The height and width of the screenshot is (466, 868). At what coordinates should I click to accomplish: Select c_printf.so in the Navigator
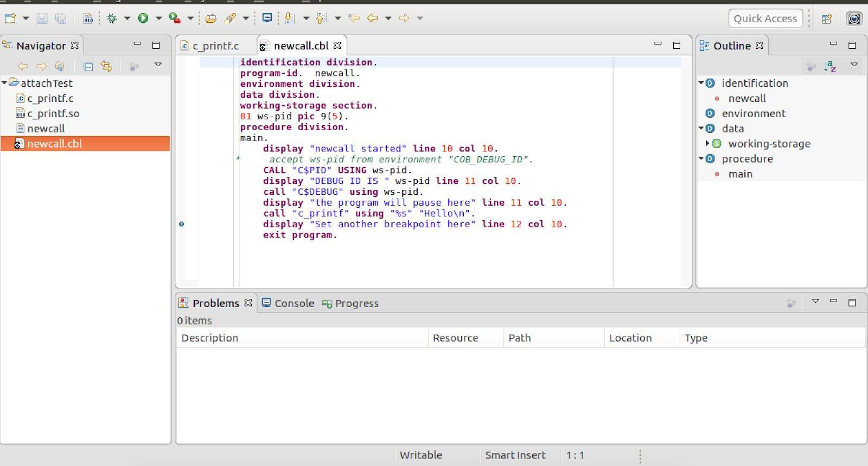[53, 113]
